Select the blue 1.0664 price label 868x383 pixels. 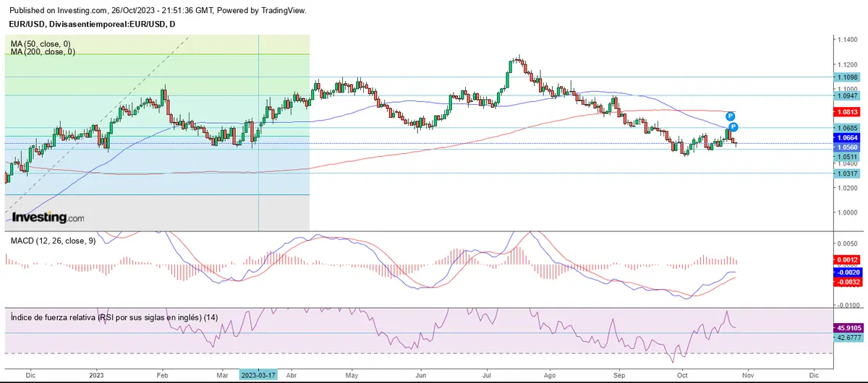tap(847, 137)
